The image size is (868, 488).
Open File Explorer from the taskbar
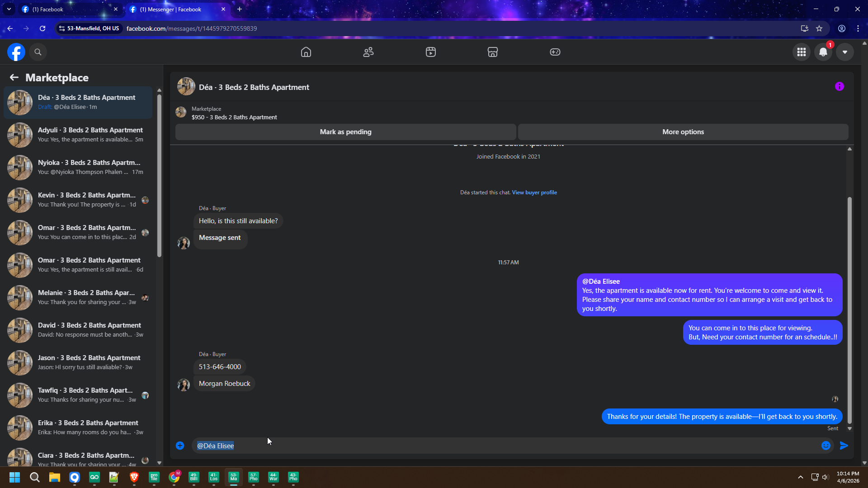[55, 477]
